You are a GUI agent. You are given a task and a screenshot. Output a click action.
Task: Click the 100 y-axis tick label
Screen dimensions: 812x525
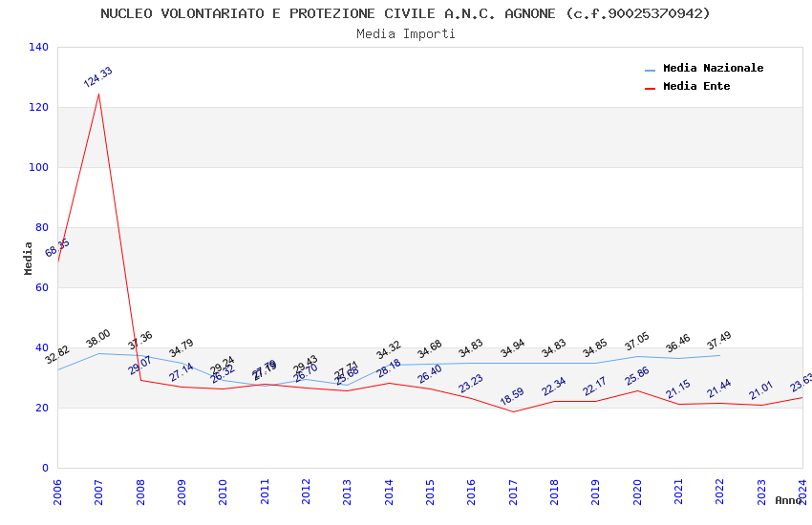pyautogui.click(x=38, y=167)
